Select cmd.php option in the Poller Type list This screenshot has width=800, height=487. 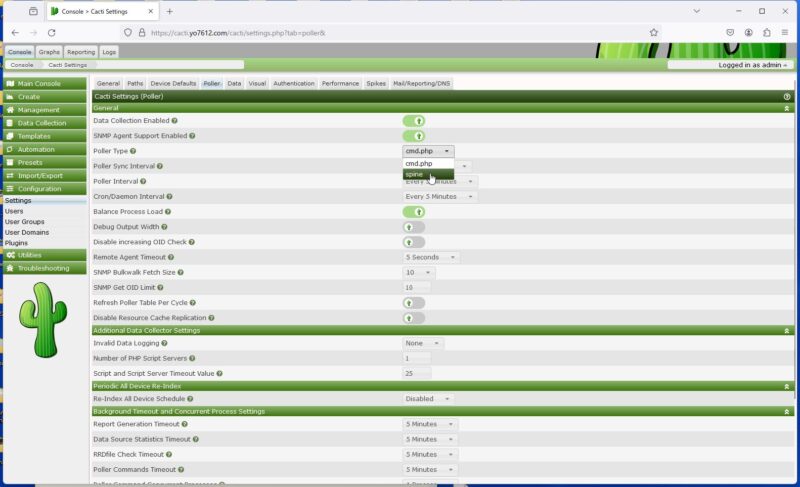point(428,164)
